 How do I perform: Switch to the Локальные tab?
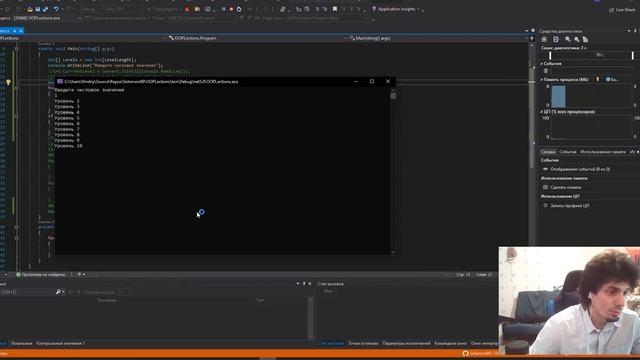click(21, 344)
